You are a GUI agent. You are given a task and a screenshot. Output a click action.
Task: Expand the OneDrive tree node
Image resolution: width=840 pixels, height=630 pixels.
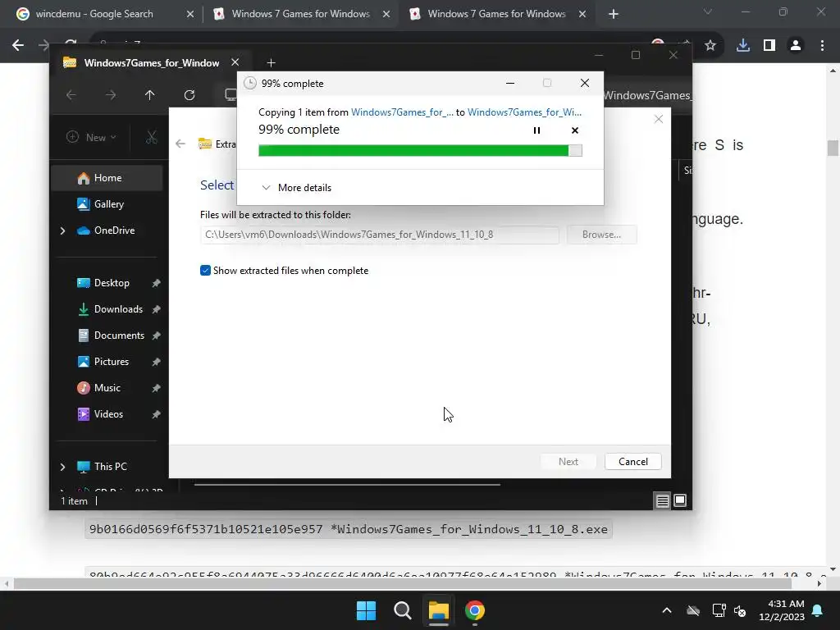pyautogui.click(x=62, y=231)
